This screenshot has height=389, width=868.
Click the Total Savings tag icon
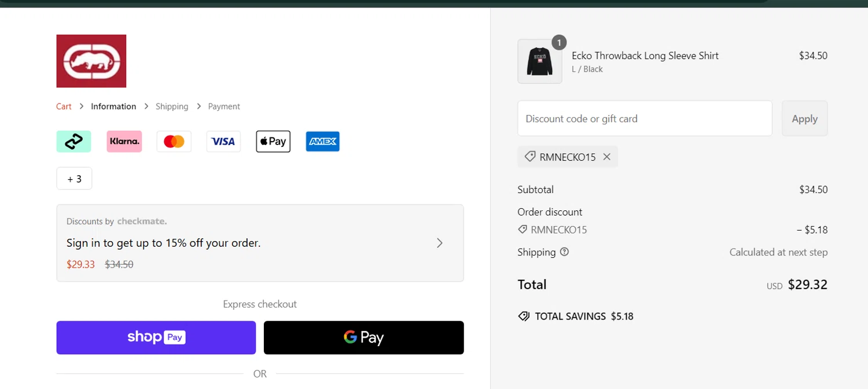[524, 316]
